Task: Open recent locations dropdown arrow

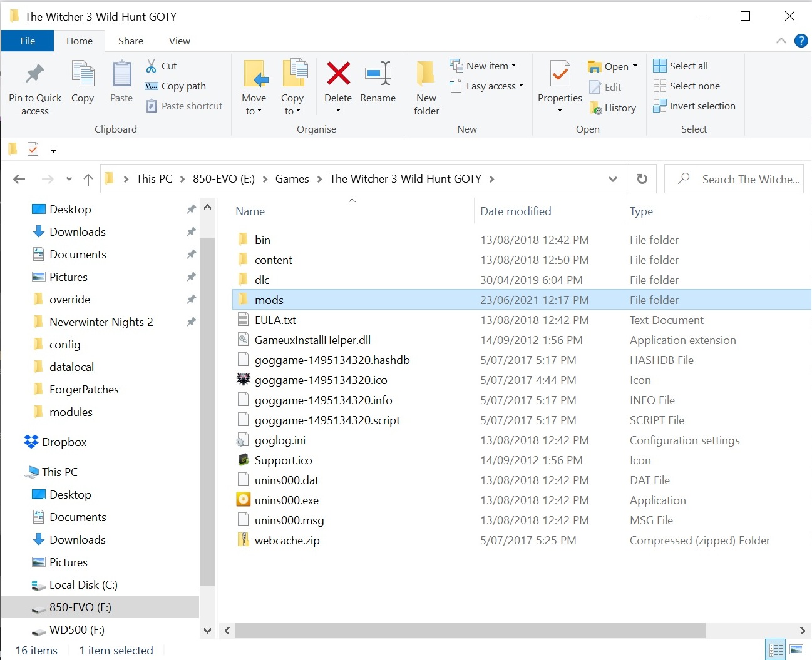Action: (69, 179)
